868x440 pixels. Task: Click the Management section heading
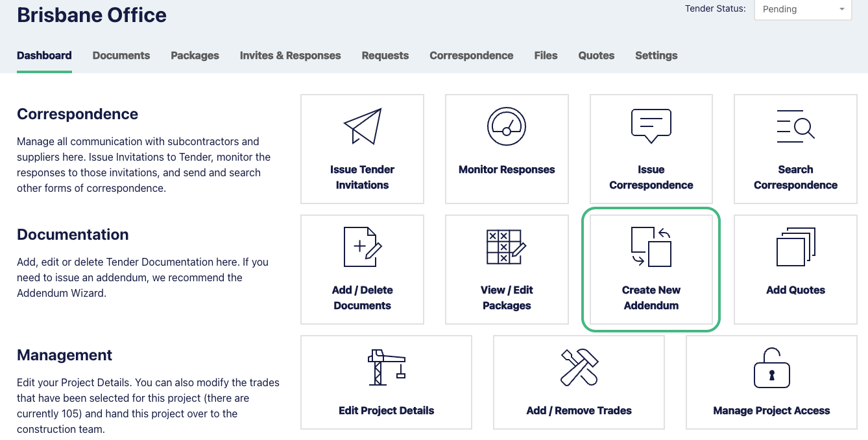pyautogui.click(x=64, y=355)
